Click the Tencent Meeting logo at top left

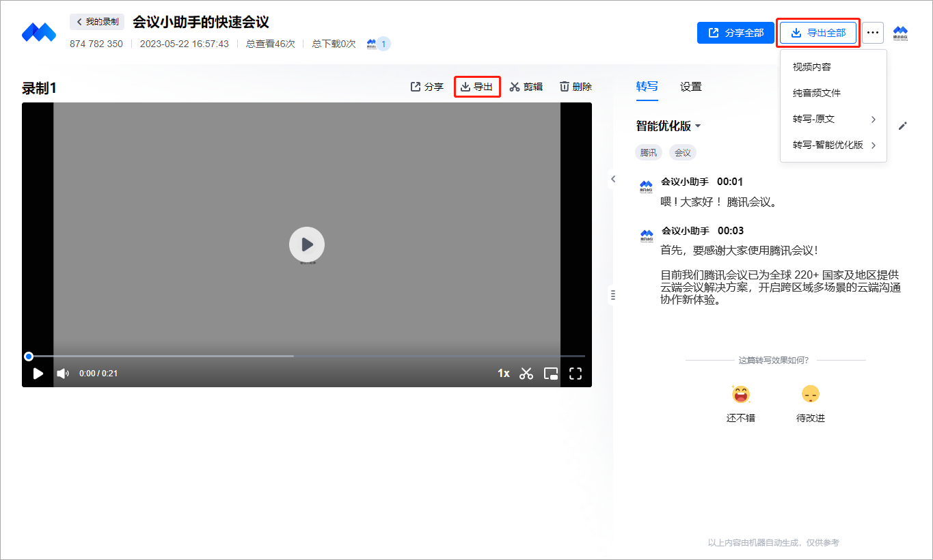click(38, 32)
